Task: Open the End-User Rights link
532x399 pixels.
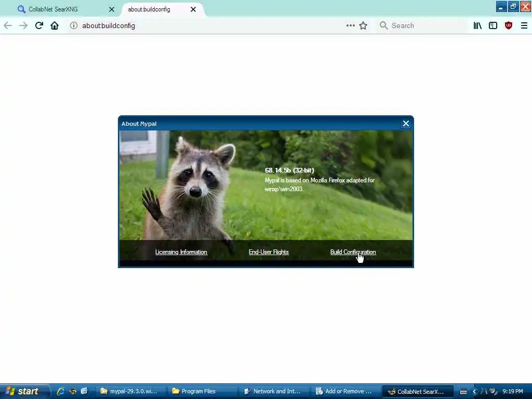Action: [269, 252]
